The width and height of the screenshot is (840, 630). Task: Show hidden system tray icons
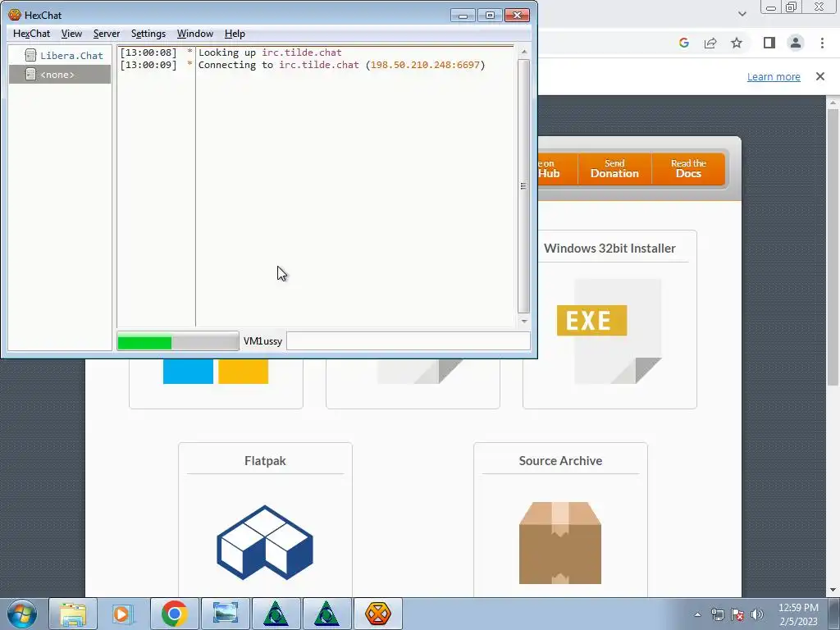(x=697, y=614)
